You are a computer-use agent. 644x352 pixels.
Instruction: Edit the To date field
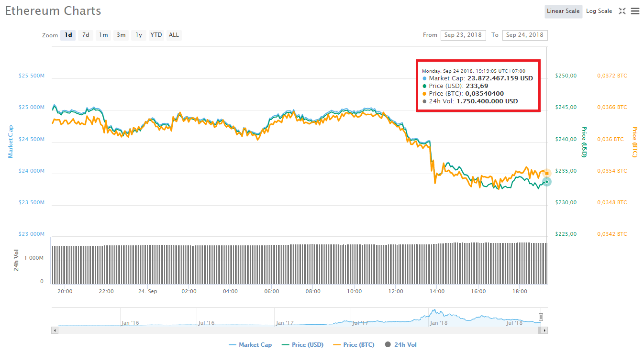click(x=525, y=35)
